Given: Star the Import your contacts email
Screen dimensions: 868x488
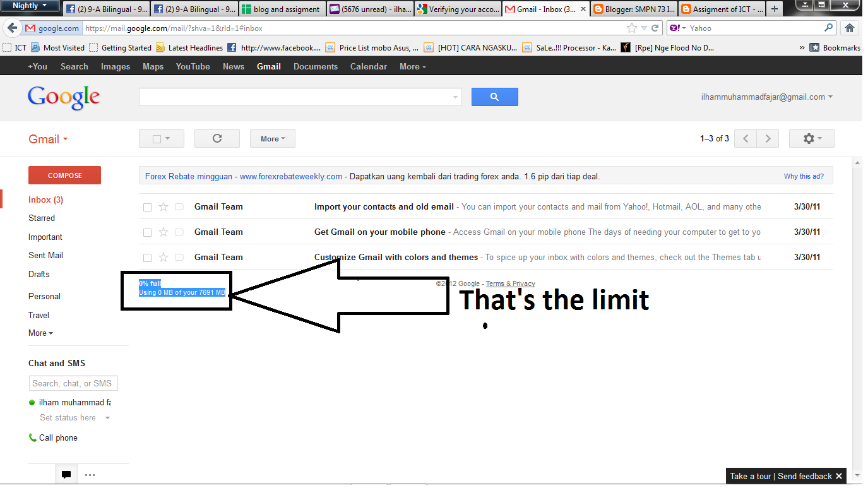Looking at the screenshot, I should [x=163, y=206].
